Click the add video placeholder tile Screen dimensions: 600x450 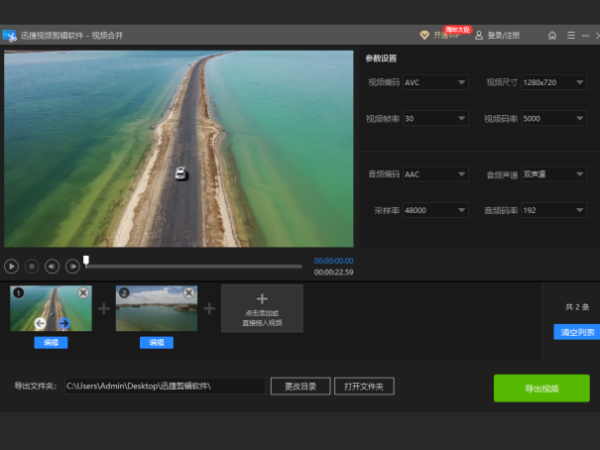tap(262, 308)
